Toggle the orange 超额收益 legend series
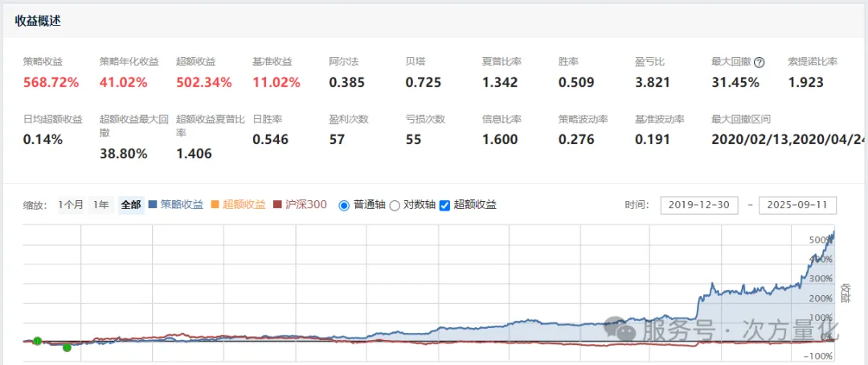The image size is (868, 365). (241, 205)
